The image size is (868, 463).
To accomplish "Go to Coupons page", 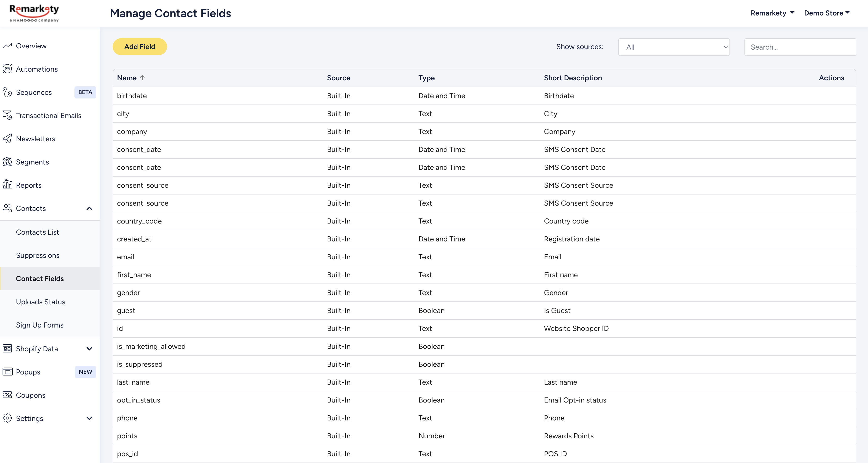I will (x=30, y=395).
